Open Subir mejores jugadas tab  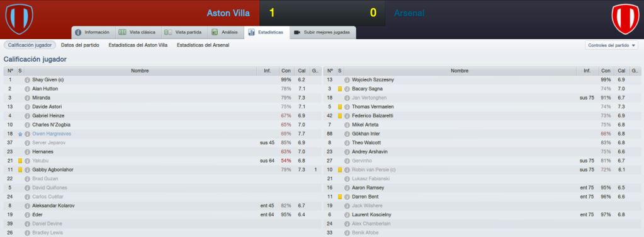point(322,32)
